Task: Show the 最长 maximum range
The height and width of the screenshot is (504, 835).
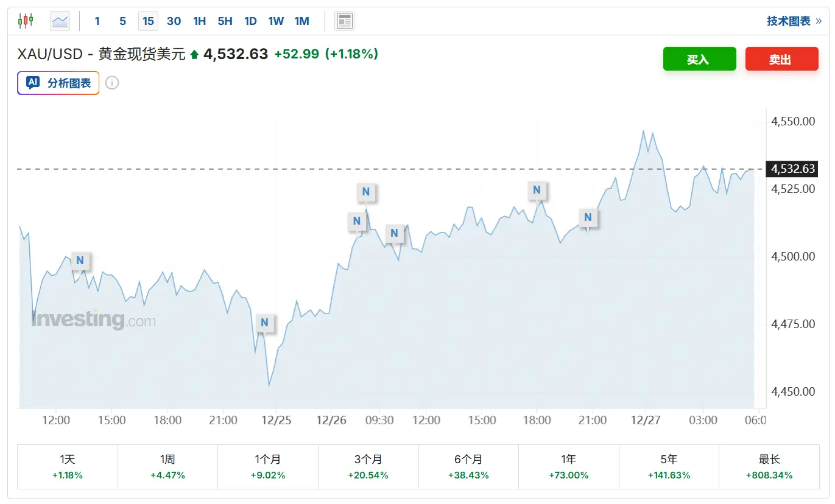Action: click(769, 467)
